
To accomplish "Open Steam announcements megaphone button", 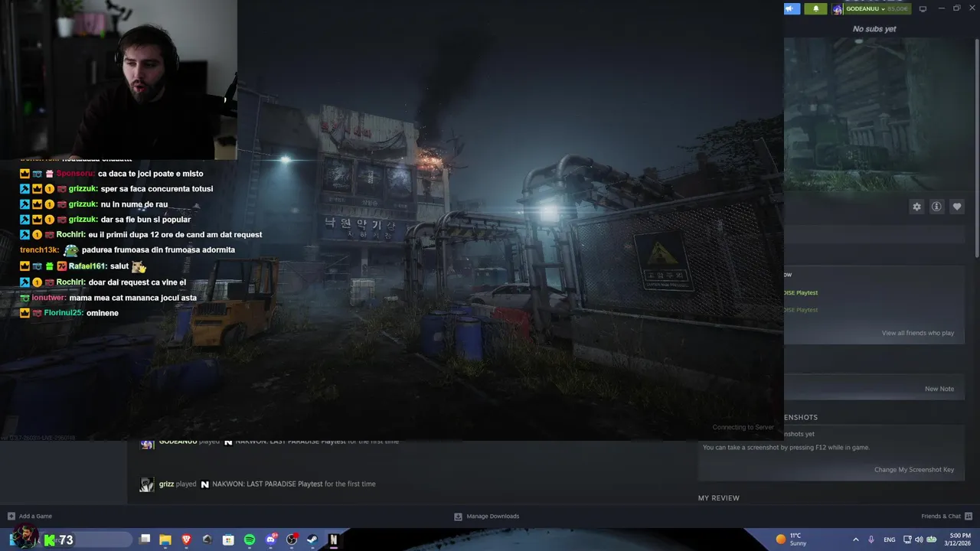I will (x=792, y=8).
